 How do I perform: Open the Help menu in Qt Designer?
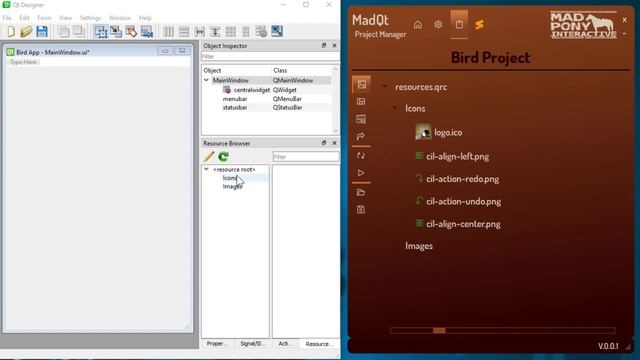(145, 18)
